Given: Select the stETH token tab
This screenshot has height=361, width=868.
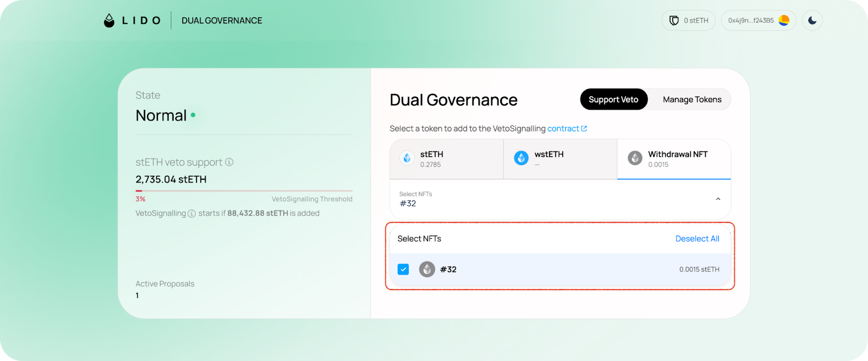Looking at the screenshot, I should 446,159.
